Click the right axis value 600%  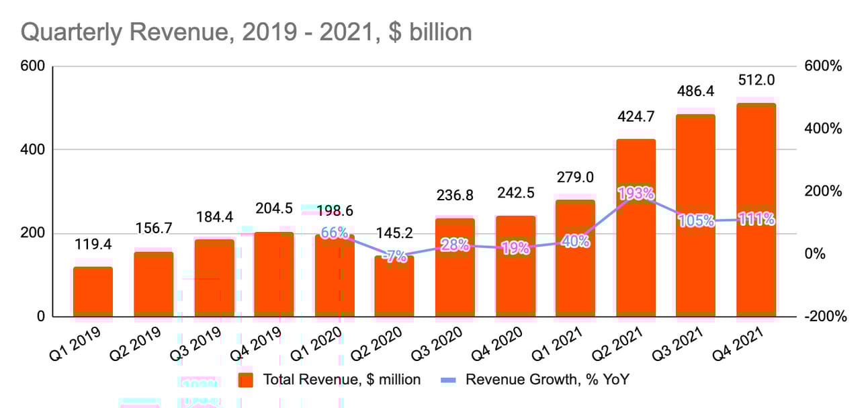823,66
